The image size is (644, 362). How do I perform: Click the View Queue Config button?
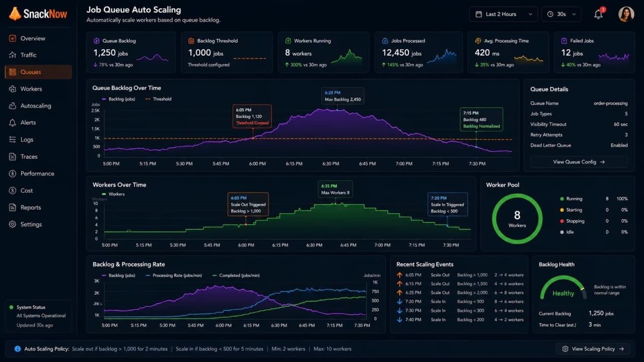click(x=579, y=162)
